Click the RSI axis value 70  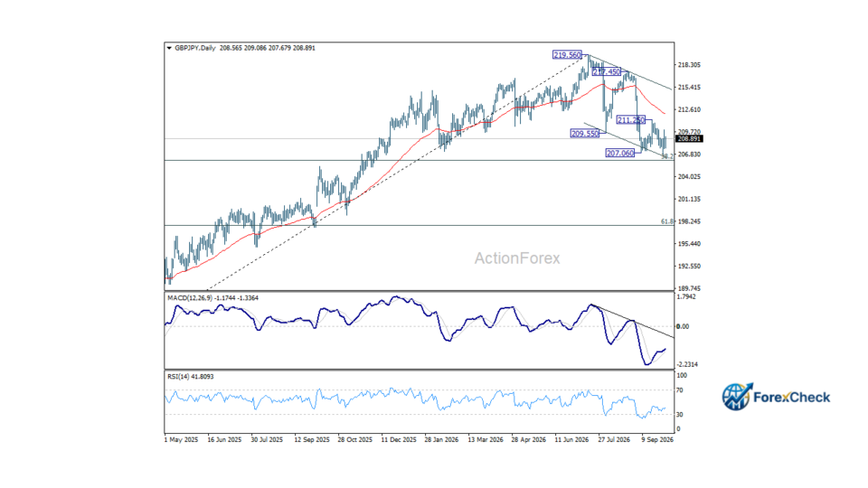pos(680,390)
